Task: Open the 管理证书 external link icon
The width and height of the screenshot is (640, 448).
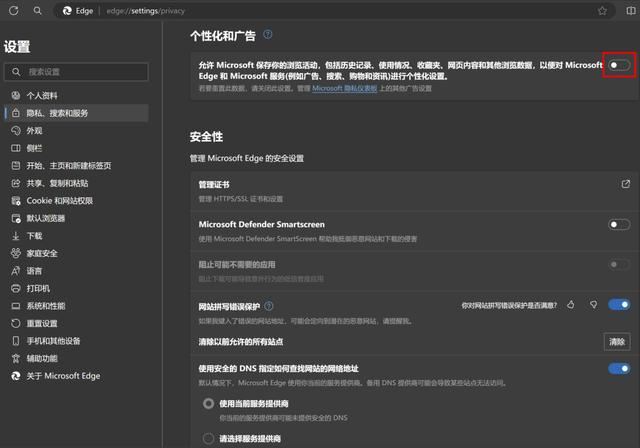Action: tap(625, 184)
